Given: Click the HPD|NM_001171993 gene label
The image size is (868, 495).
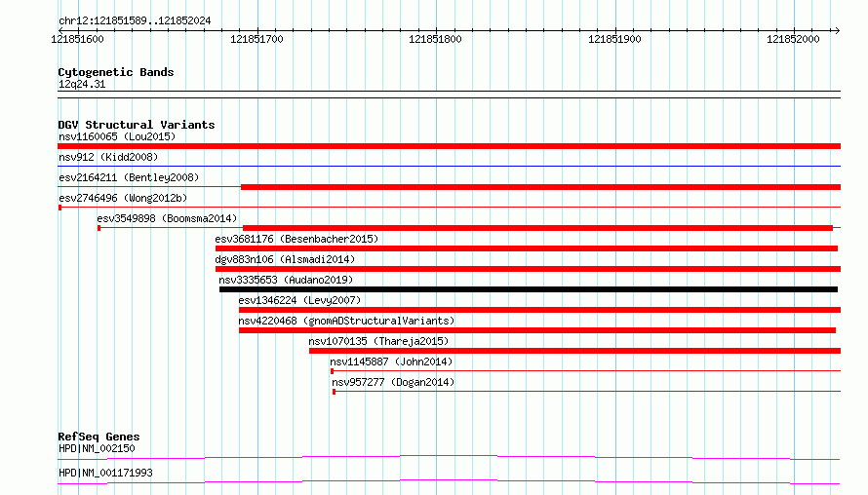Looking at the screenshot, I should [x=105, y=473].
